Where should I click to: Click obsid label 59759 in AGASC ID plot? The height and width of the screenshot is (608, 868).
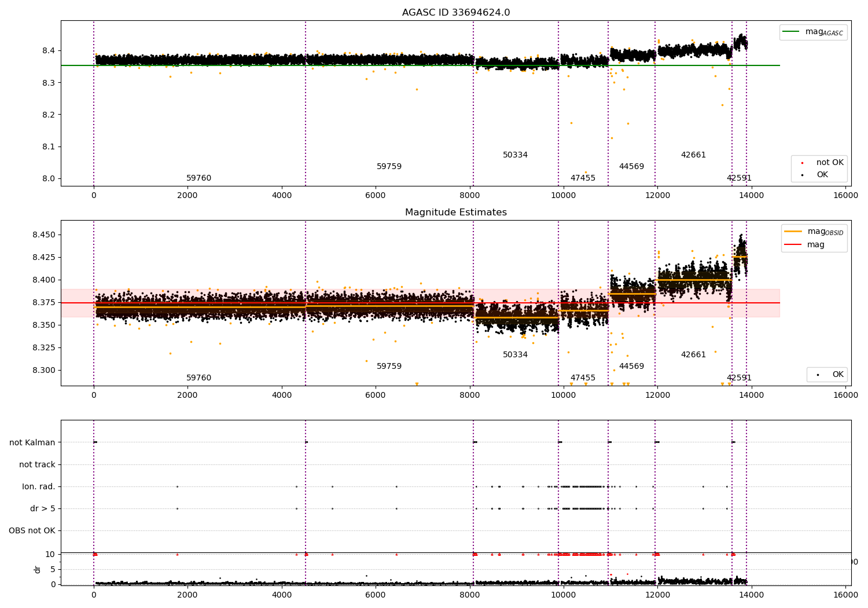(389, 167)
